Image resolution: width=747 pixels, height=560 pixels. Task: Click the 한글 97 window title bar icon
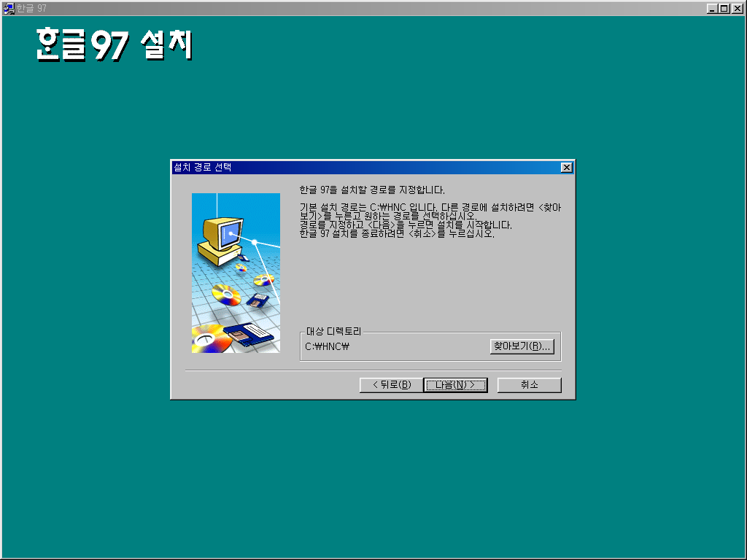coord(9,8)
